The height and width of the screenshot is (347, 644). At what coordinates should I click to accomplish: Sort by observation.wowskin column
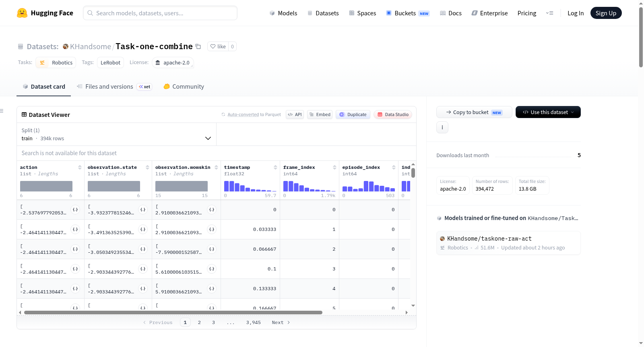pos(216,167)
